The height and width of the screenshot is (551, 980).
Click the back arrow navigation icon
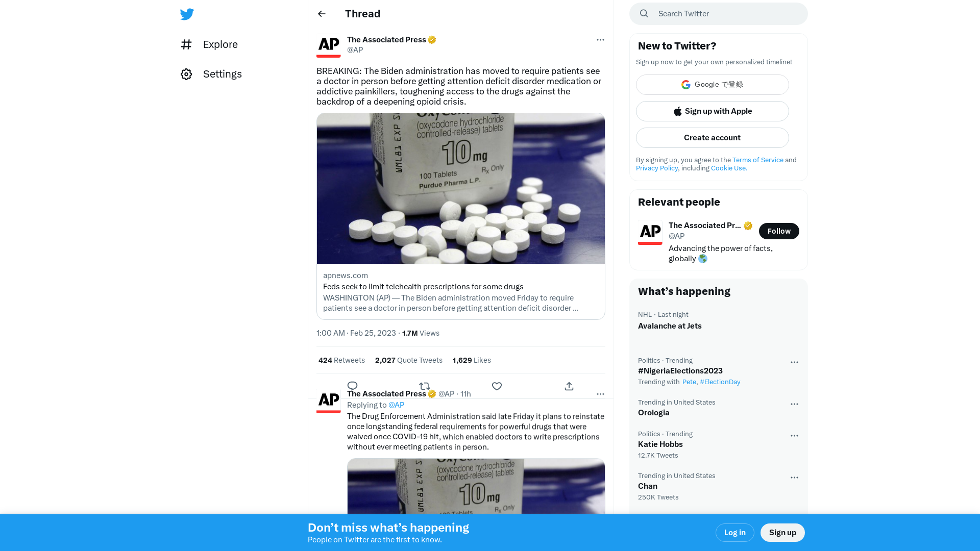click(x=322, y=13)
